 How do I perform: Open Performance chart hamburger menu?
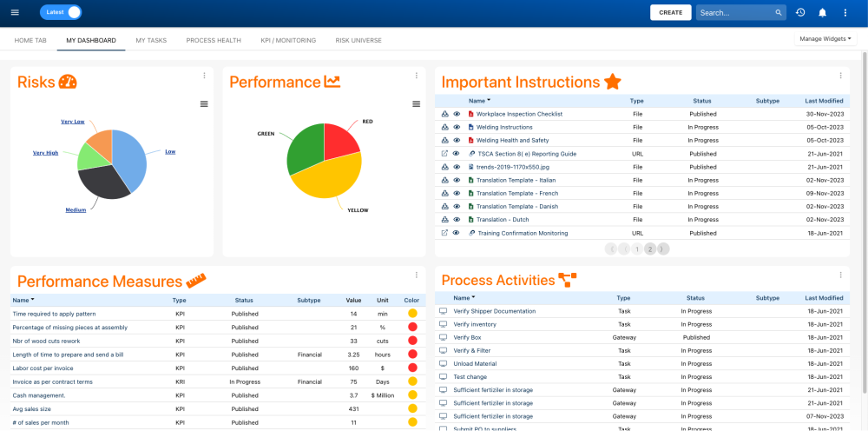417,103
